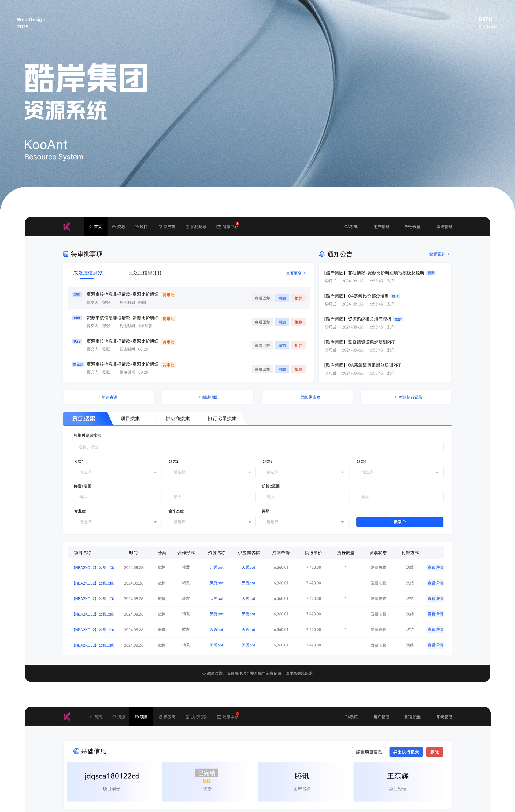Click the 基础信息 user icon
The height and width of the screenshot is (812, 515).
[76, 751]
